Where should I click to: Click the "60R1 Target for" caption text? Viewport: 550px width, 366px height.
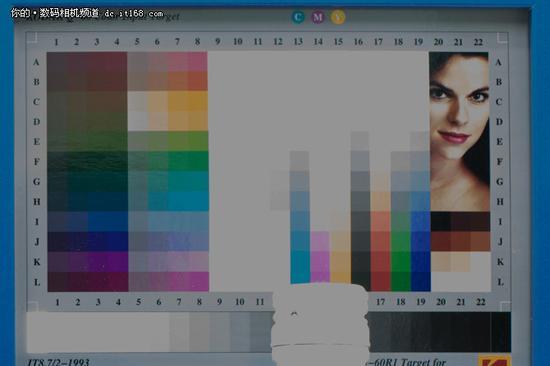pos(406,362)
